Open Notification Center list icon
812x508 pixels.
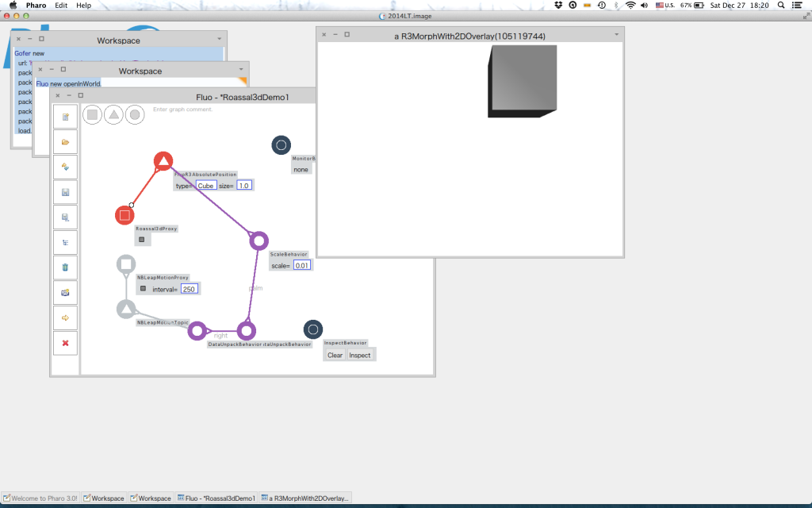(x=798, y=6)
